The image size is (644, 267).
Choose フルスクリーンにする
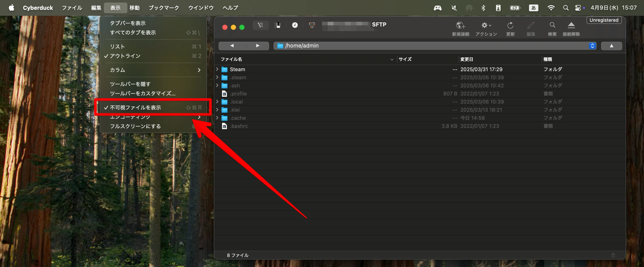tap(153, 126)
